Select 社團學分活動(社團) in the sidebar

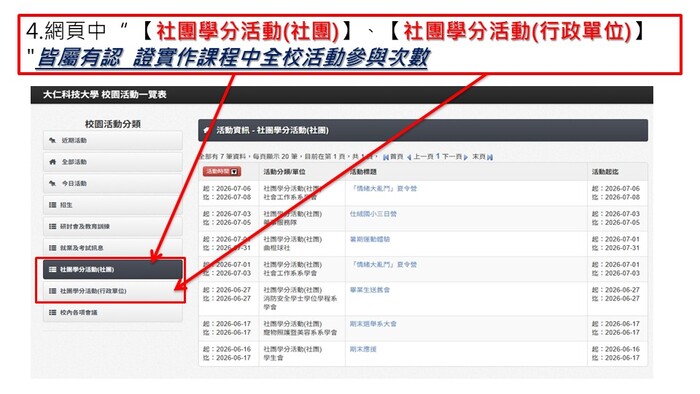[112, 270]
